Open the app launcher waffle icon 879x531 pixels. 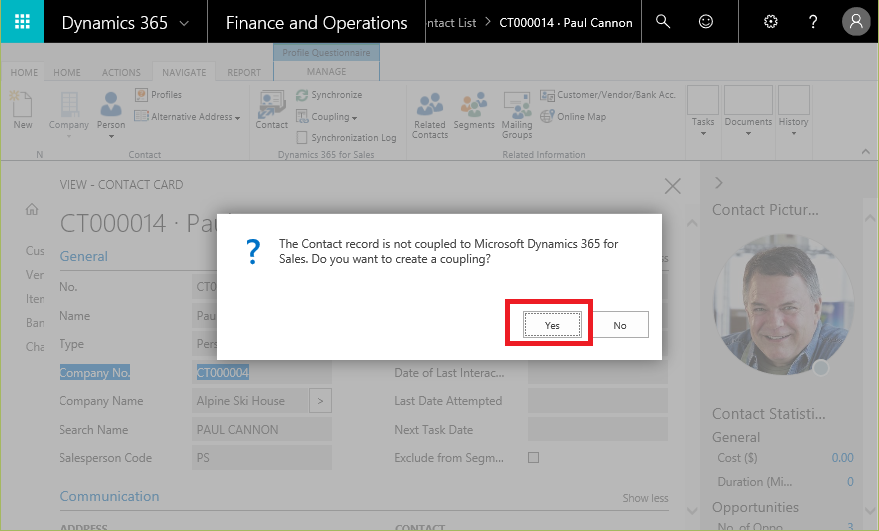(x=22, y=22)
